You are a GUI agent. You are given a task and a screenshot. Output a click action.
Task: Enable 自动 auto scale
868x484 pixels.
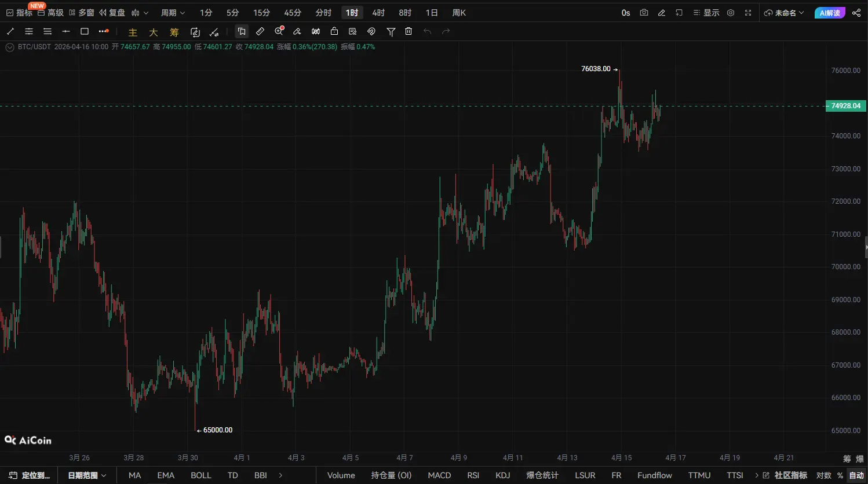point(856,475)
